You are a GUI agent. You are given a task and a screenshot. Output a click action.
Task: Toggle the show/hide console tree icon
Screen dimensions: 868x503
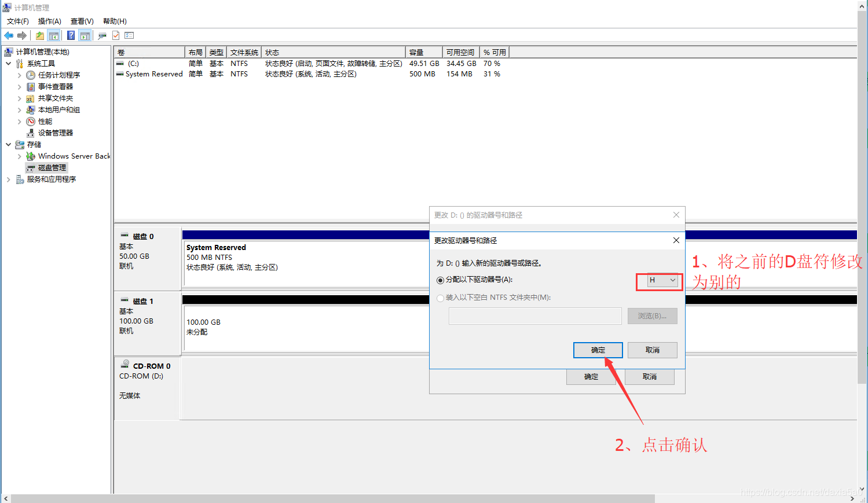pyautogui.click(x=54, y=35)
